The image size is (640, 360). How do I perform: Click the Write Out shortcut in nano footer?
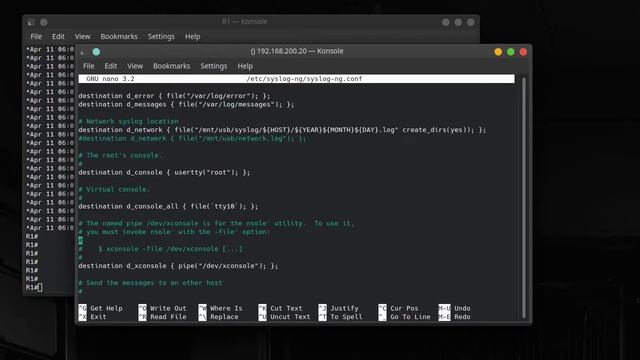point(162,308)
